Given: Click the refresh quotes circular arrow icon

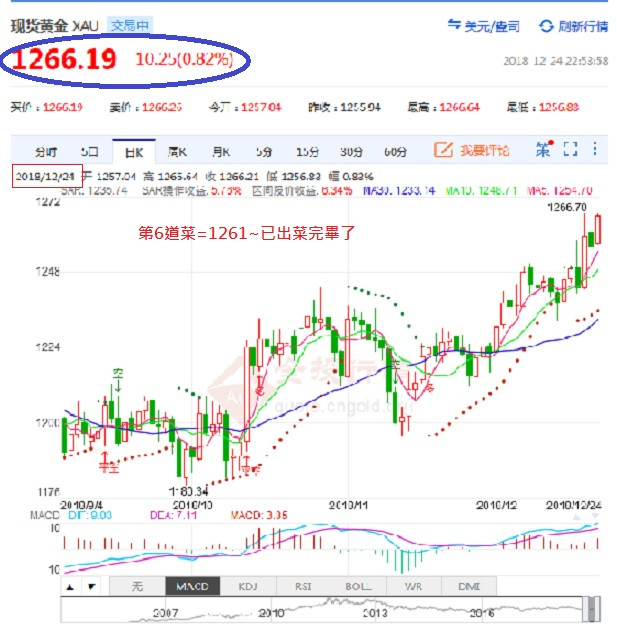Looking at the screenshot, I should 547,26.
